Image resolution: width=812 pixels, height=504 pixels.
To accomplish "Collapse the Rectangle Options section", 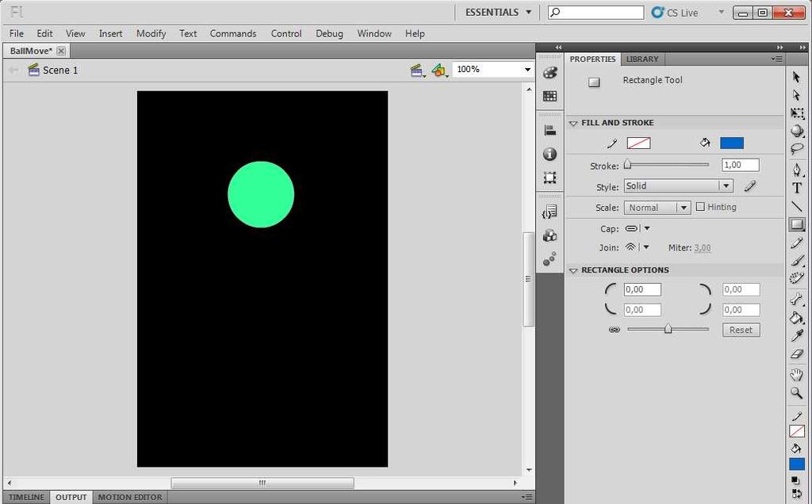I will point(573,271).
